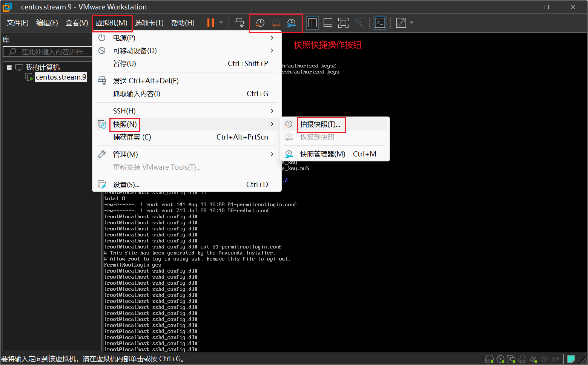588x365 pixels.
Task: Click the VMware Workstation title bar logo
Action: (x=7, y=7)
